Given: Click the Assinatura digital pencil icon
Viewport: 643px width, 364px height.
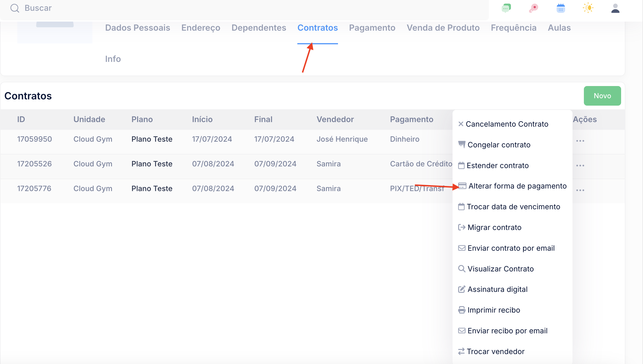Looking at the screenshot, I should coord(462,289).
